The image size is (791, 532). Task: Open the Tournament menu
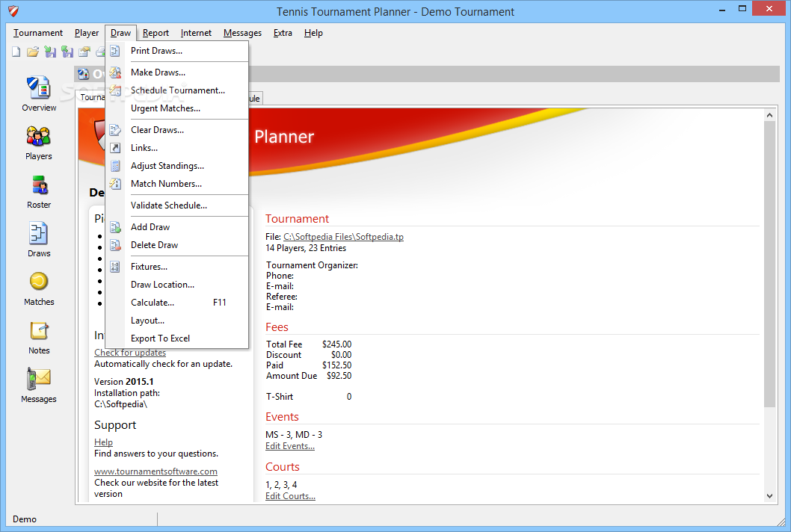38,33
